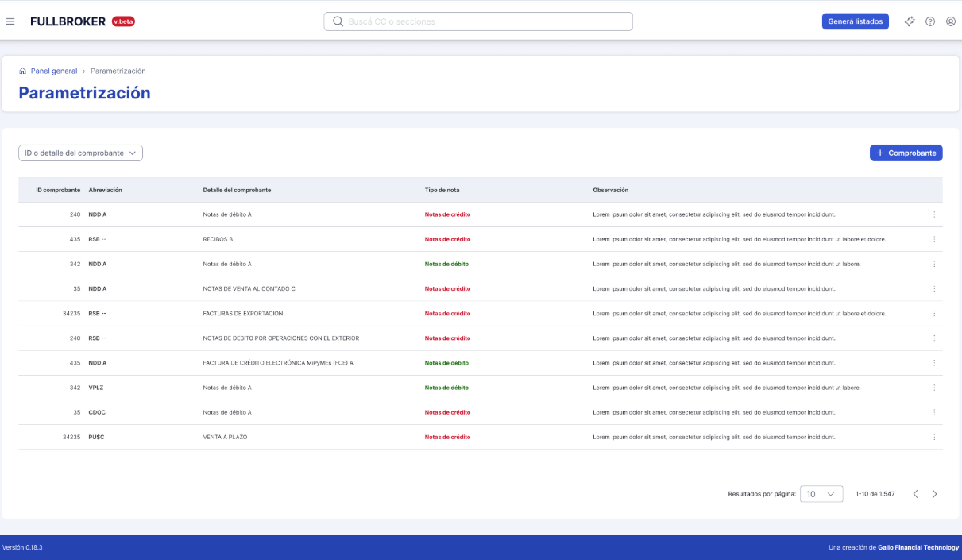Select the VENTA A PLAZO cell
This screenshot has height=560, width=962.
pyautogui.click(x=225, y=437)
